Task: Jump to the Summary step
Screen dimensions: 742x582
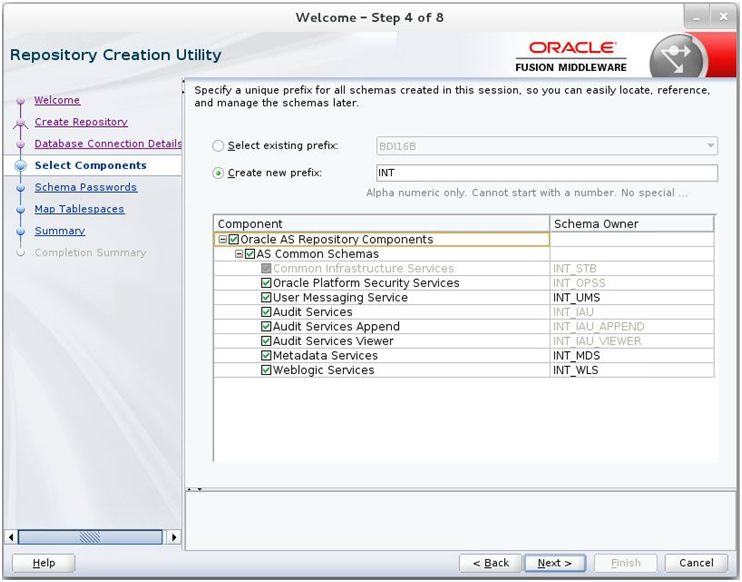Action: tap(60, 231)
